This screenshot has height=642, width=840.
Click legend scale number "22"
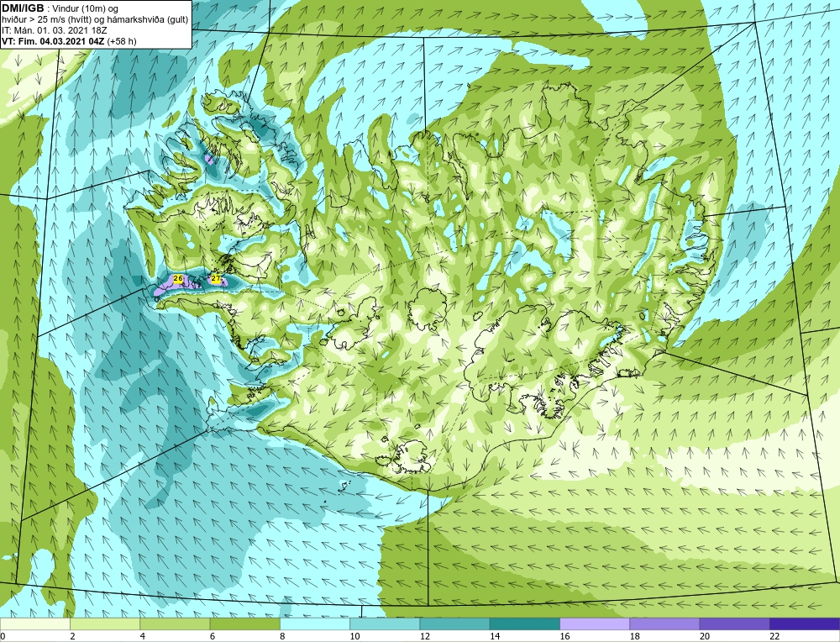[774, 636]
